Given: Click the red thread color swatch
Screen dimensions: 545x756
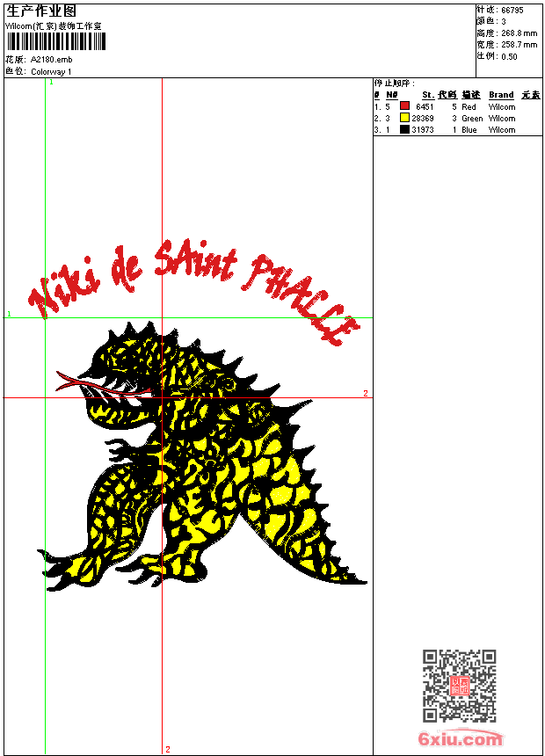Looking at the screenshot, I should (404, 106).
